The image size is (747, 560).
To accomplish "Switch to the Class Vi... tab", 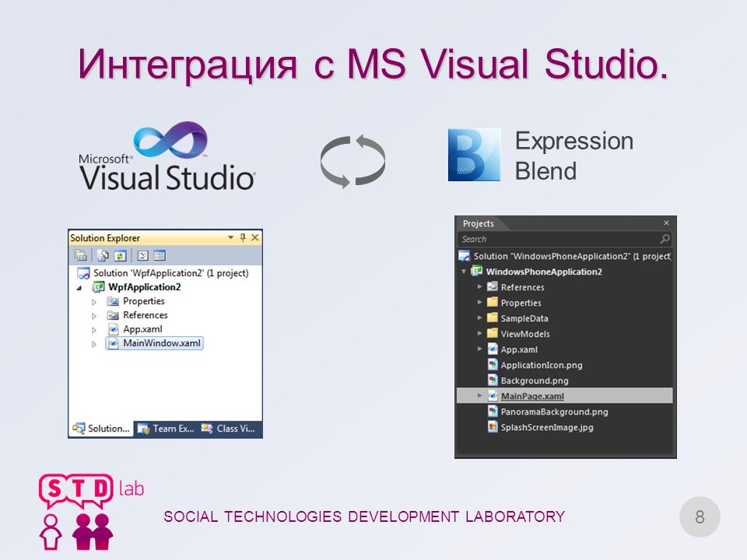I will pos(228,429).
